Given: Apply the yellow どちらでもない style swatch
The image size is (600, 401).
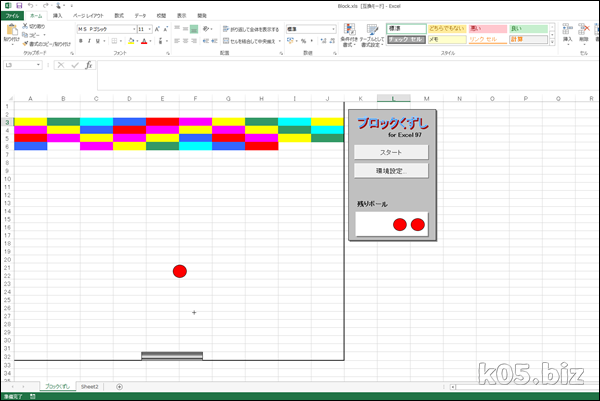Looking at the screenshot, I should 447,29.
